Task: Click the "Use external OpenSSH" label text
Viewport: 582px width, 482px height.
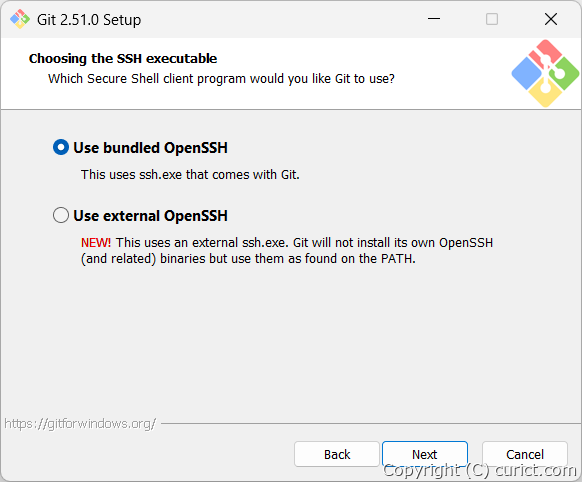Action: [150, 216]
